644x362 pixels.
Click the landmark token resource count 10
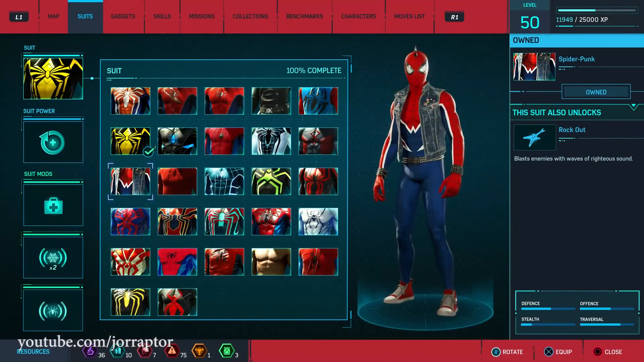pyautogui.click(x=128, y=355)
